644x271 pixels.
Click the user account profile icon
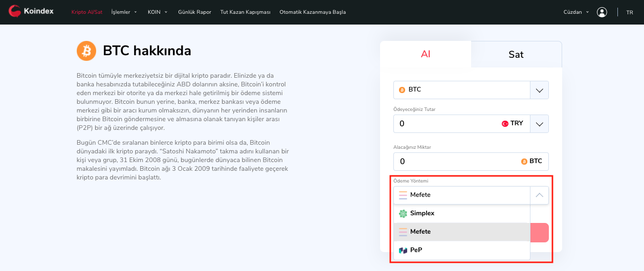point(602,12)
